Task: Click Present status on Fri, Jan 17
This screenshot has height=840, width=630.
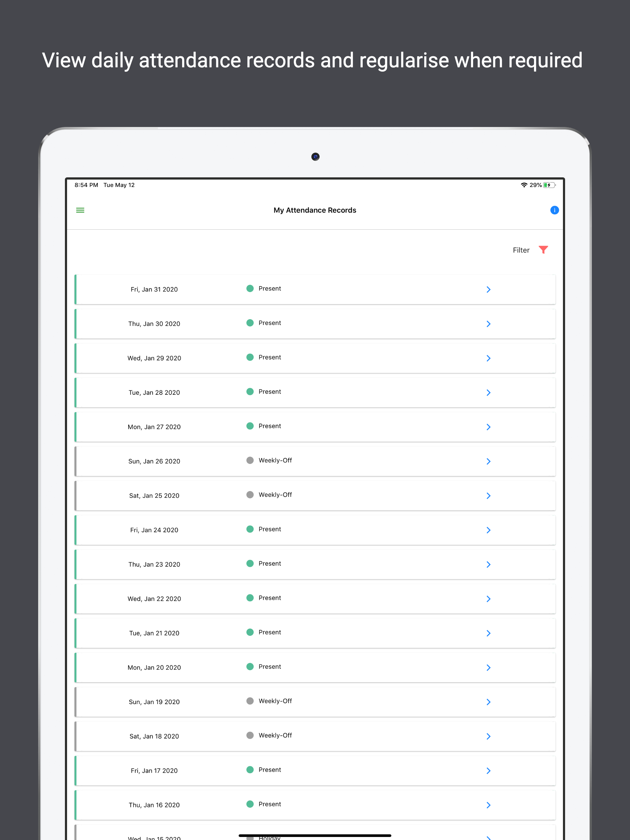Action: [270, 769]
